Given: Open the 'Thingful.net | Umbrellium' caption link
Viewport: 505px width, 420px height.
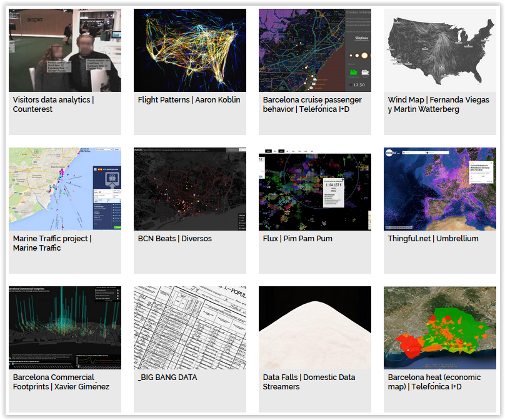Looking at the screenshot, I should pyautogui.click(x=432, y=239).
